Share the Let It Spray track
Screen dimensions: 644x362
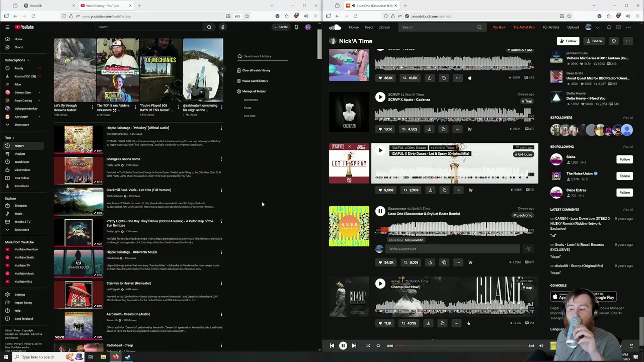[x=430, y=190]
